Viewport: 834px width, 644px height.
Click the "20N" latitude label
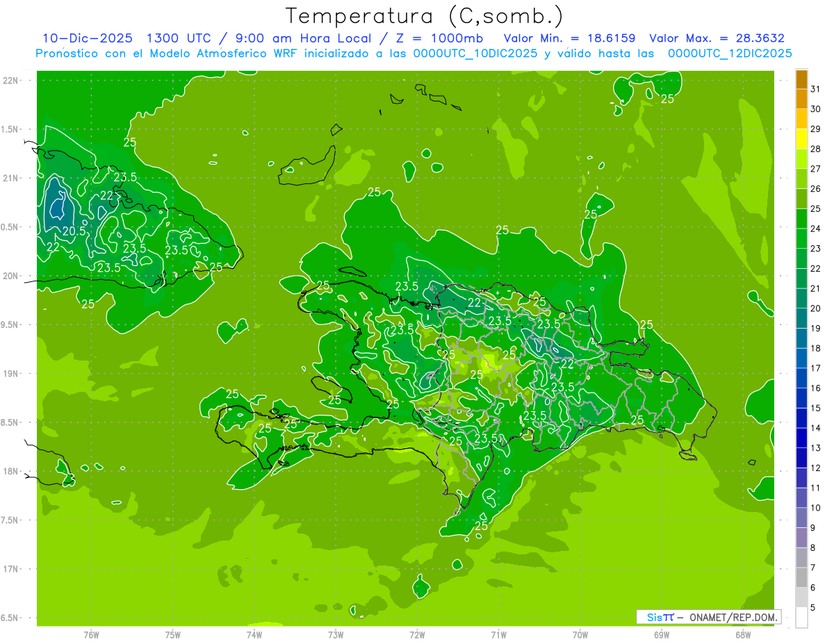click(x=10, y=276)
